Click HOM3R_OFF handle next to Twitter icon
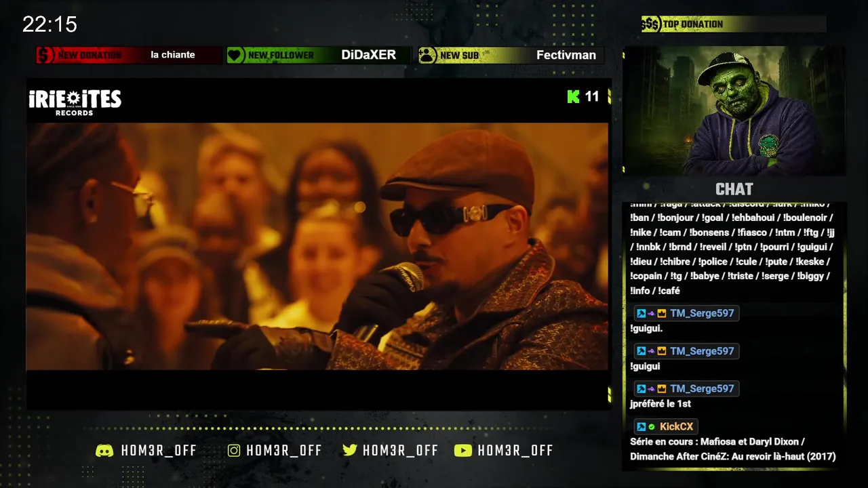868x488 pixels. [x=401, y=451]
